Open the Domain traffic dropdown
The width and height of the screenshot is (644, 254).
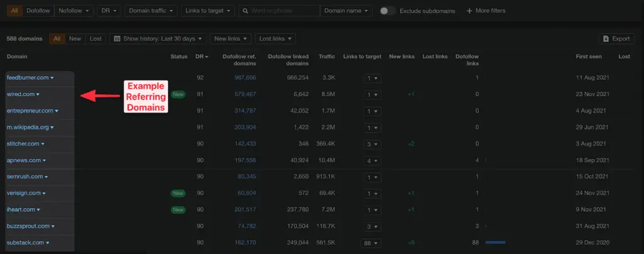coord(151,11)
